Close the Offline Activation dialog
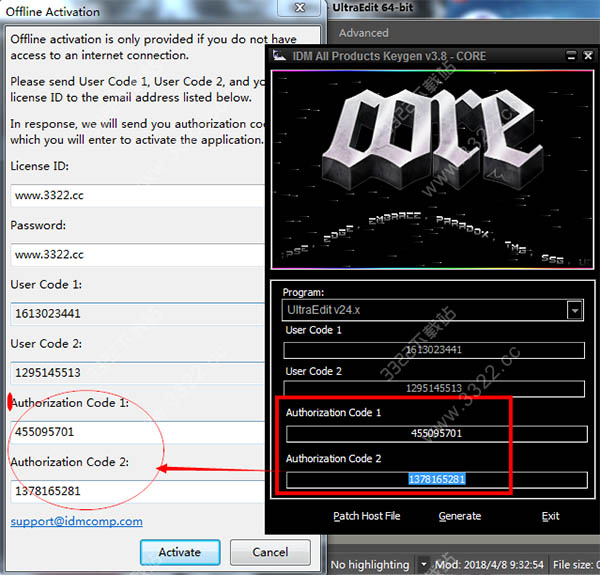600x575 pixels. point(300,8)
